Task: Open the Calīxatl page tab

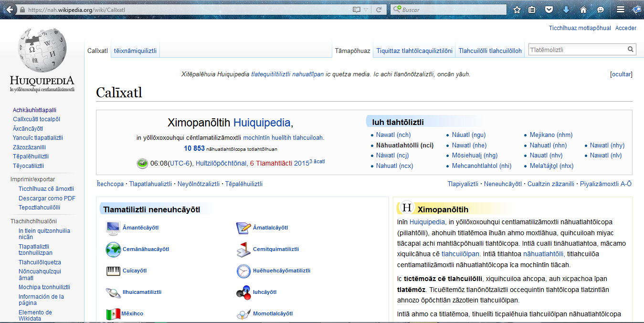Action: (97, 51)
